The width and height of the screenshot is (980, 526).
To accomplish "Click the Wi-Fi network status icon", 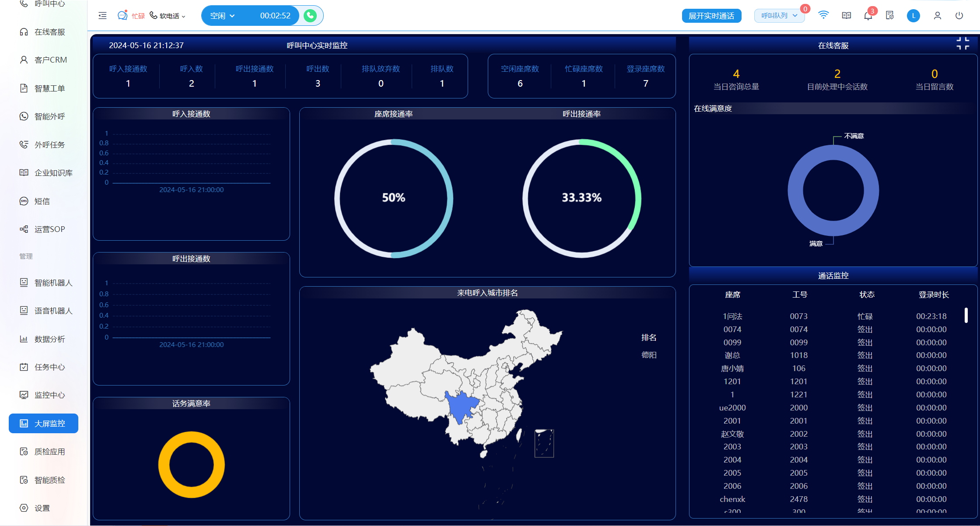I will pos(823,15).
